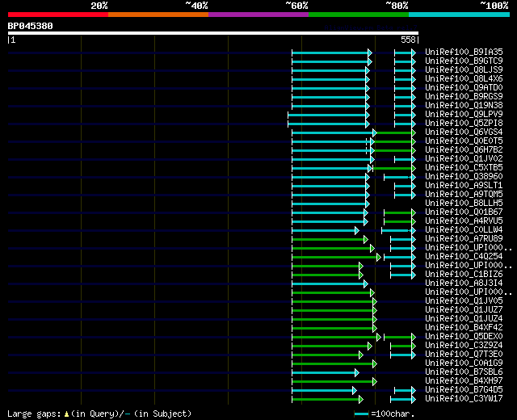The image size is (517, 420).
Task: Click UniRef100_B7SBL6 label
Action: (x=464, y=372)
